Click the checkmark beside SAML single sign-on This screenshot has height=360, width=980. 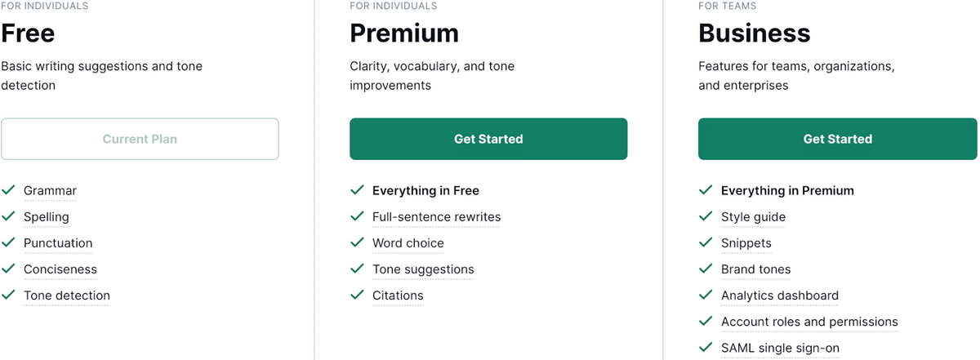(706, 347)
